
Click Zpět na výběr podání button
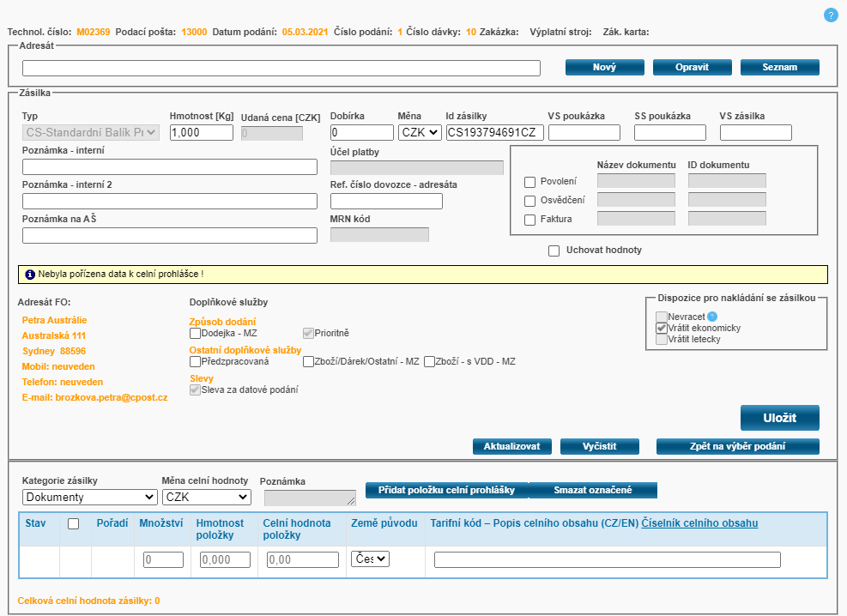click(x=737, y=446)
